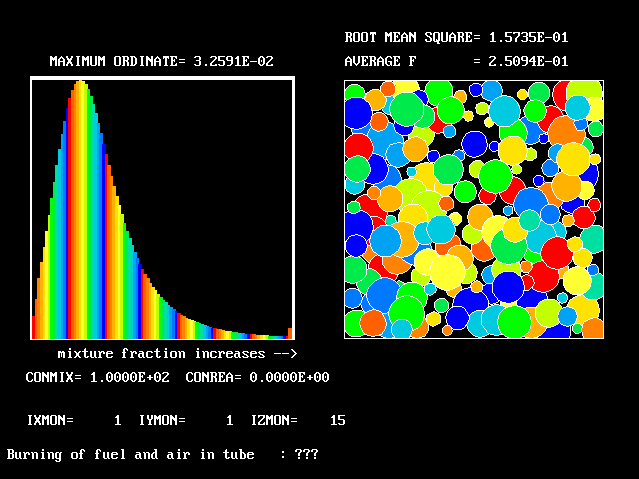Click the large blue circle beside the yellow one
Image resolution: width=639 pixels, height=479 pixels.
tap(508, 287)
